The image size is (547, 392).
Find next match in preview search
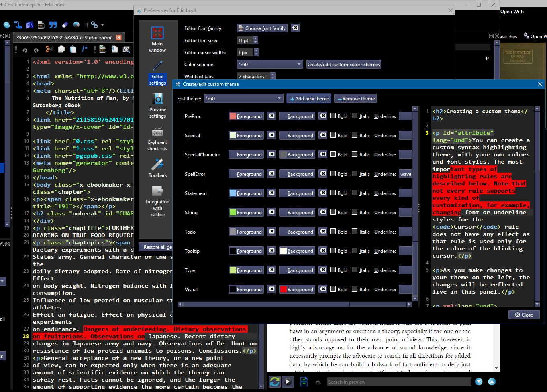coord(479,382)
